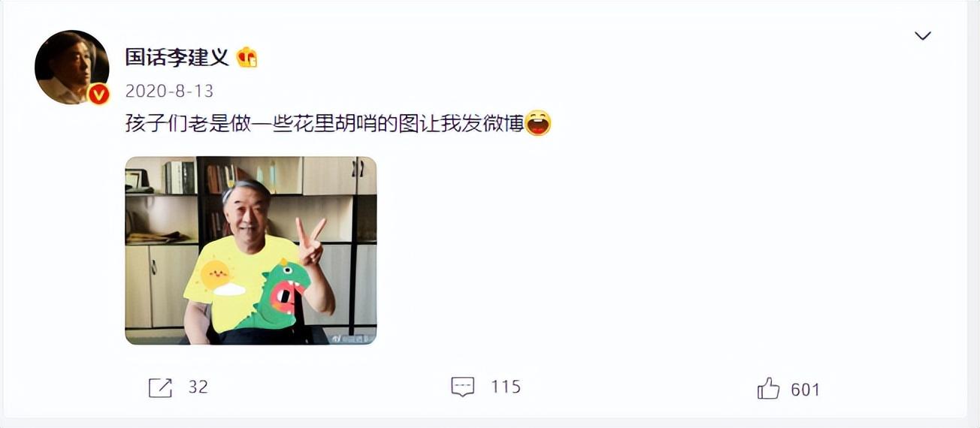Open the profile avatar of 国话李建义
The image size is (980, 428).
click(x=72, y=68)
